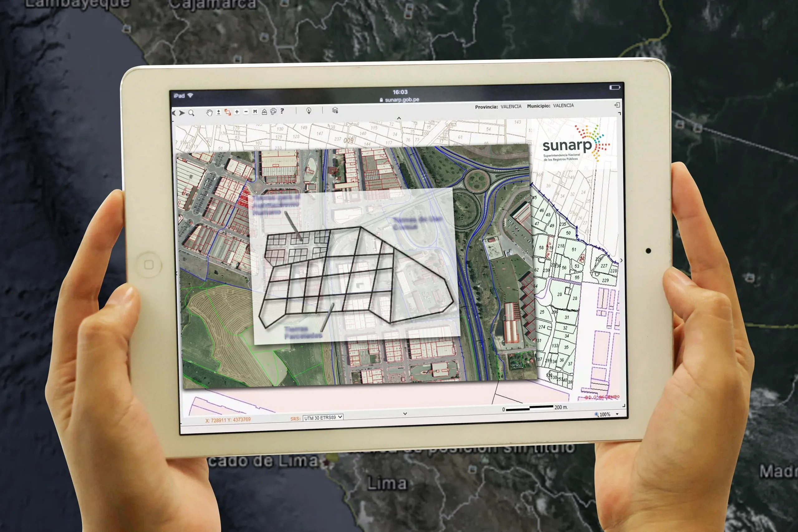Click the M measure tool
Viewport: 798px width, 532px height.
point(255,112)
